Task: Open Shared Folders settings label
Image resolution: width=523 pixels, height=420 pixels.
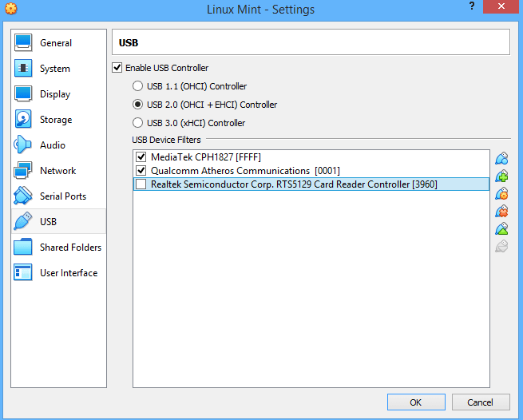Action: [x=71, y=248]
